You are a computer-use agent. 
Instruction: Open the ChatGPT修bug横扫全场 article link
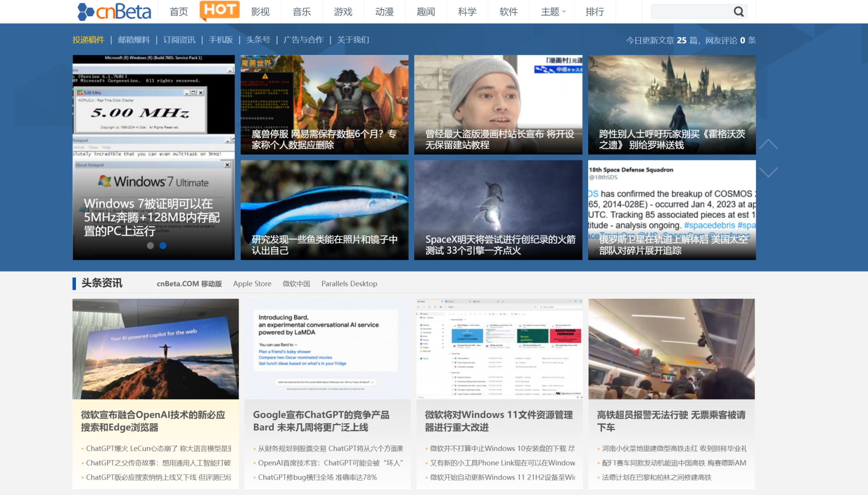(x=317, y=477)
